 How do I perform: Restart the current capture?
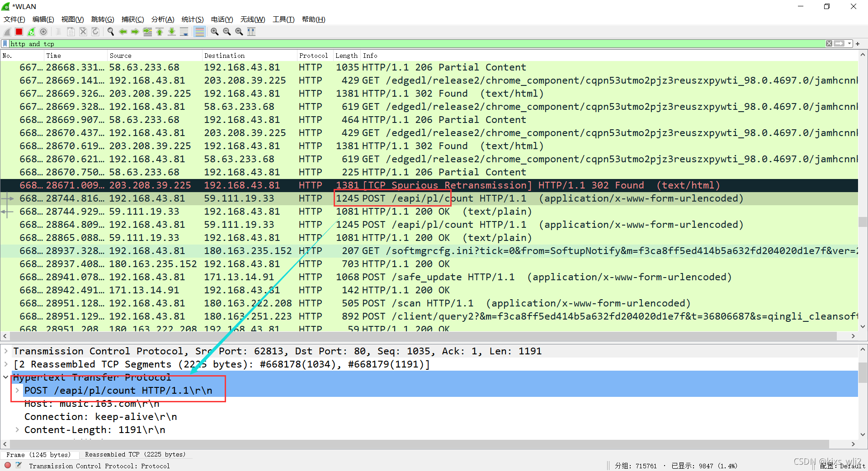coord(31,32)
